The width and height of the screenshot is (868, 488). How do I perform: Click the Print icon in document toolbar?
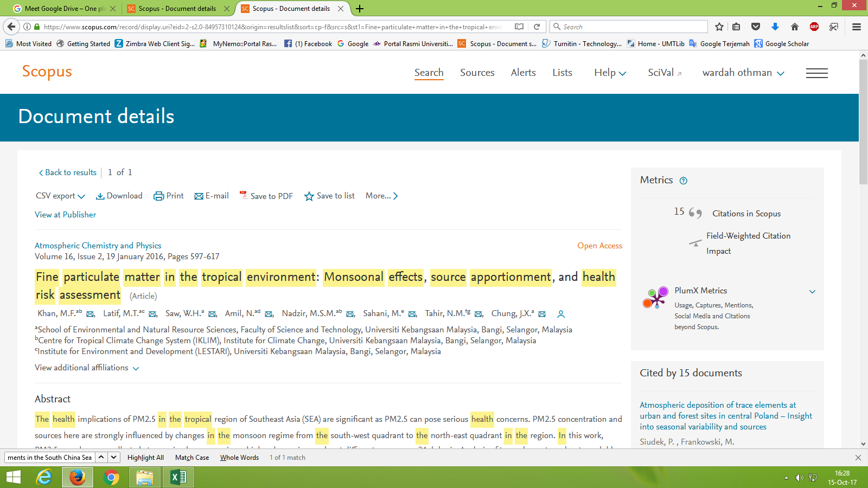(158, 196)
